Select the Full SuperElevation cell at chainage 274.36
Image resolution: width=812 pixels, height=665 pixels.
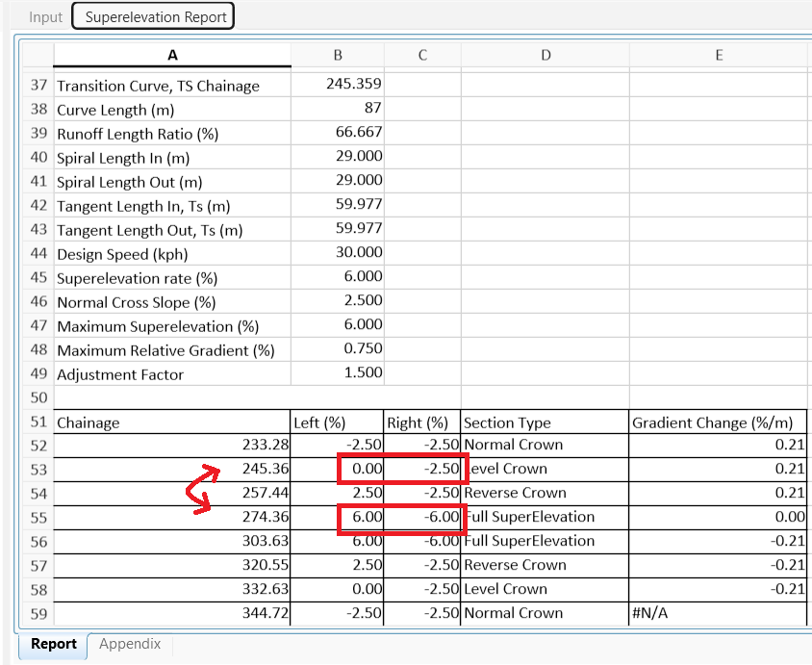[x=545, y=517]
